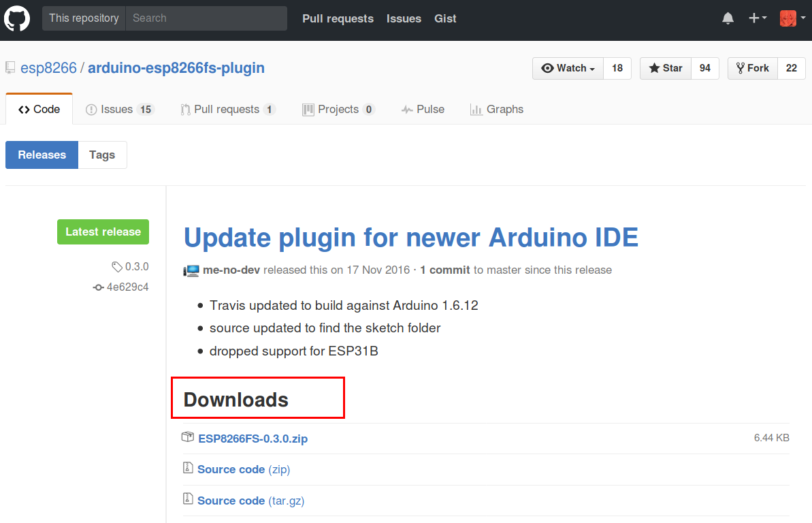Click the 4e629c4 commit hash

(127, 287)
